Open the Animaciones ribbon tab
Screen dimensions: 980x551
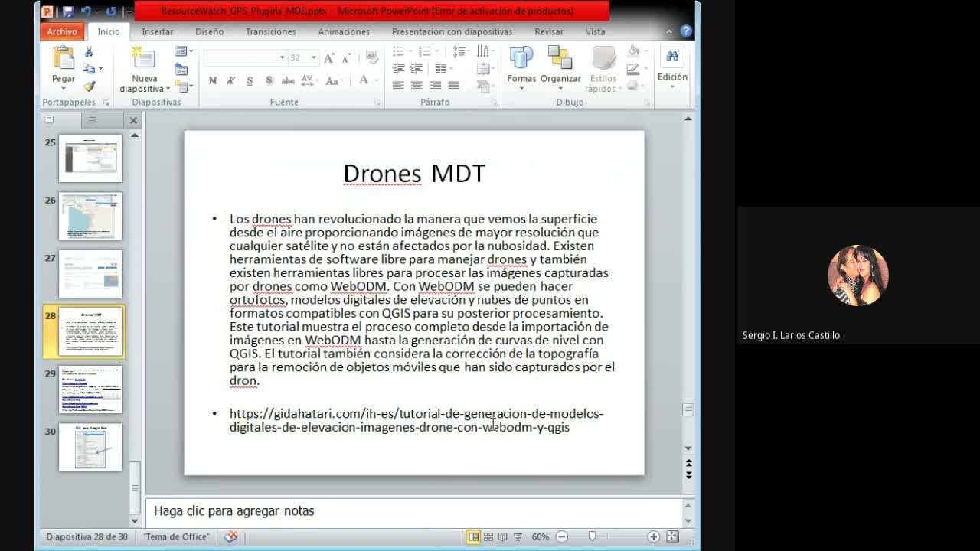[344, 31]
